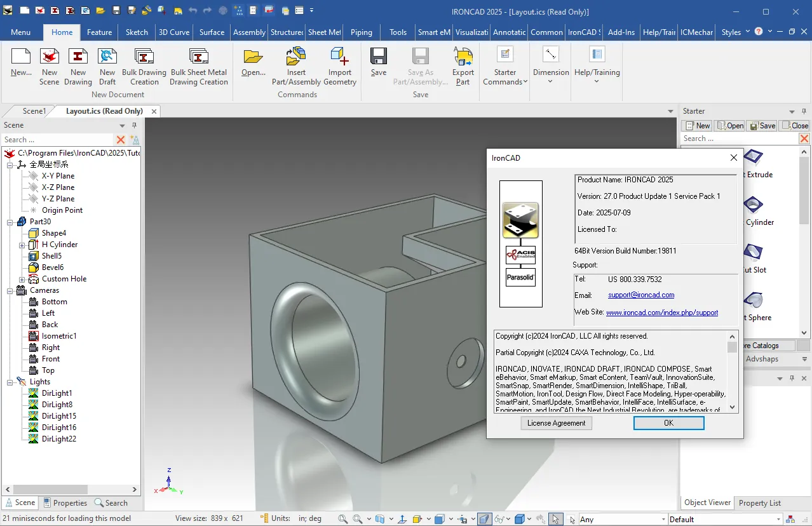Click the open folder icon in quick access toolbar
This screenshot has height=526, width=812.
(x=100, y=11)
